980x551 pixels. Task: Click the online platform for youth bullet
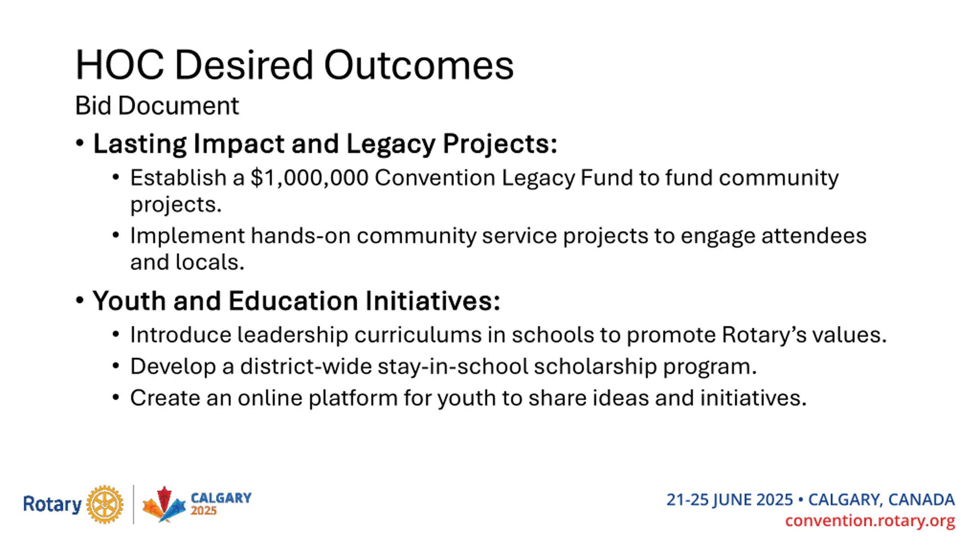[468, 398]
